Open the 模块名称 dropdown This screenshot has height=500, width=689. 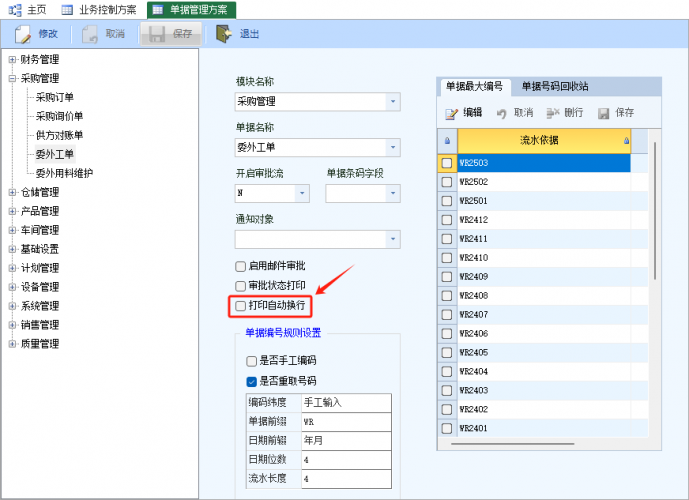point(392,101)
